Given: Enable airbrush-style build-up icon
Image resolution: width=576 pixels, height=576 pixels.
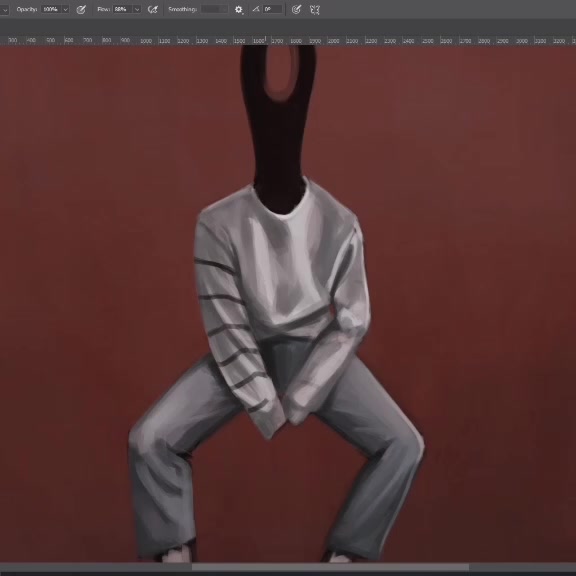Looking at the screenshot, I should coord(152,10).
